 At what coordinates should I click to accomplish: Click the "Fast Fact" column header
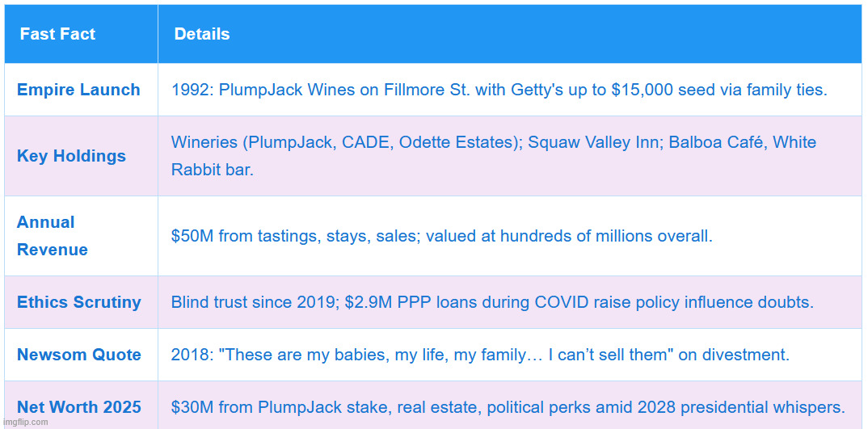pos(57,34)
